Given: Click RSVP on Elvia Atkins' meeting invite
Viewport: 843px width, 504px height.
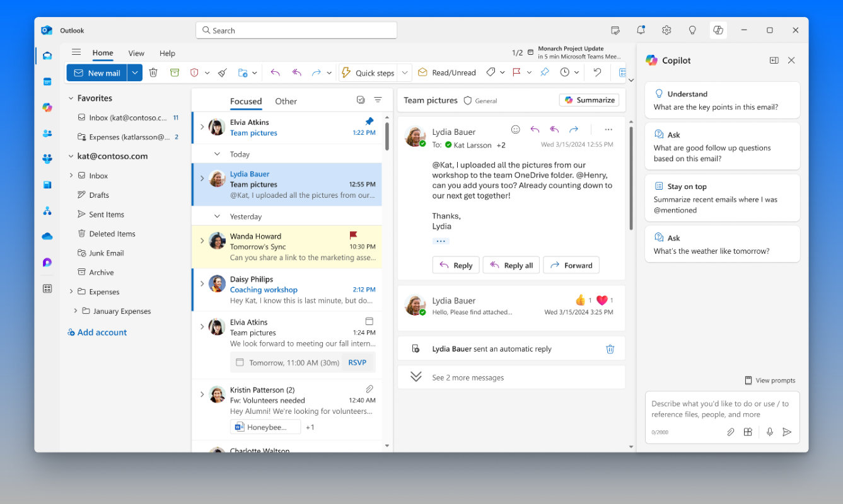Looking at the screenshot, I should point(358,363).
